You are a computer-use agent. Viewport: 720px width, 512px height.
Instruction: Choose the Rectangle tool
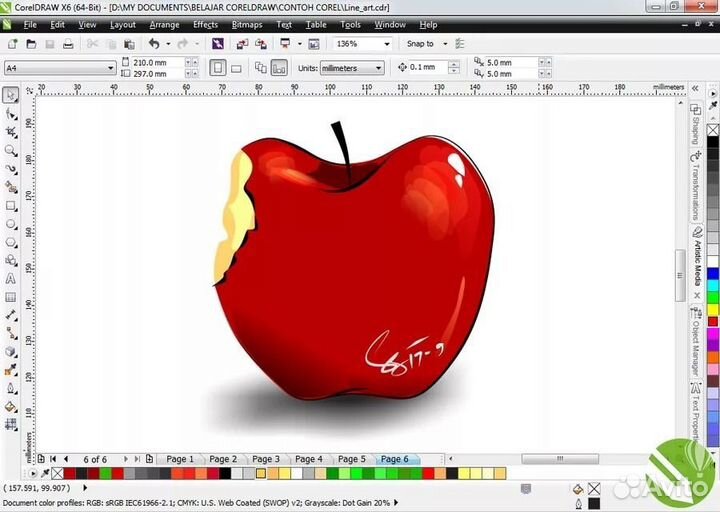pyautogui.click(x=11, y=205)
